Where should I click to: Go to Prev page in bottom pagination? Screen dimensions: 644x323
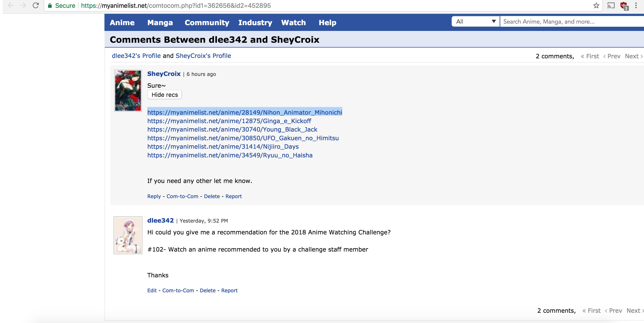[613, 311]
